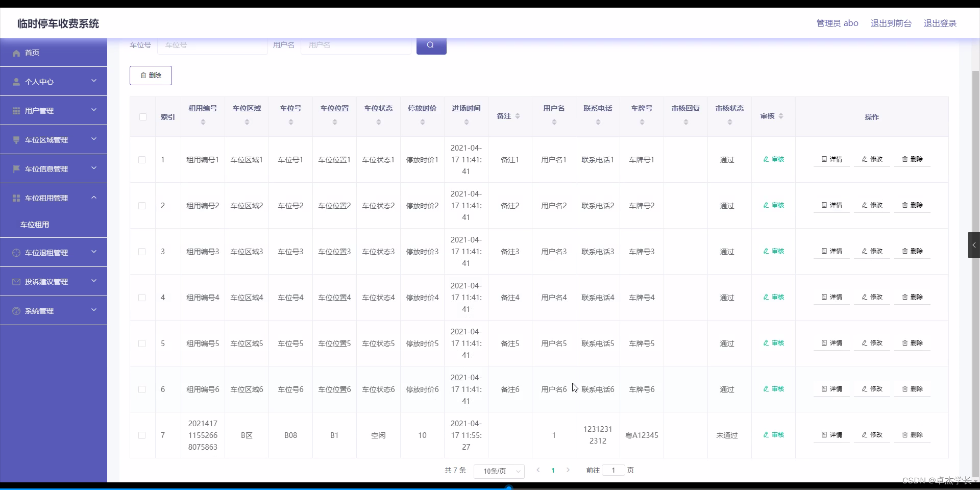980x490 pixels.
Task: Click 审核 audit button for row 1
Action: click(x=774, y=159)
